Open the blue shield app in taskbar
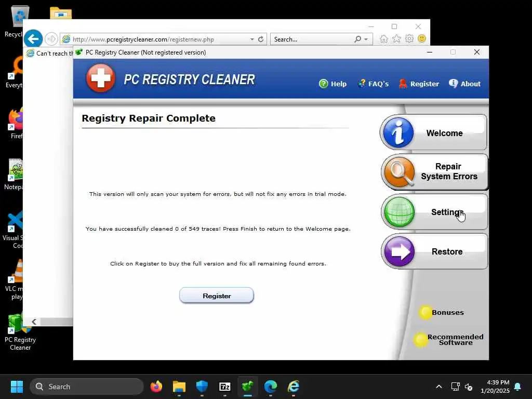This screenshot has height=399, width=532. [x=202, y=387]
